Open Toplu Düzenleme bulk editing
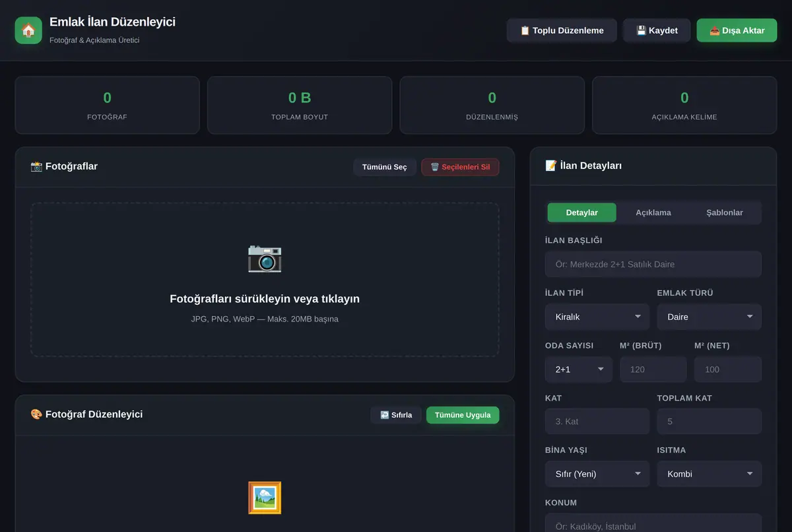Screen dimensions: 792x532 562,30
